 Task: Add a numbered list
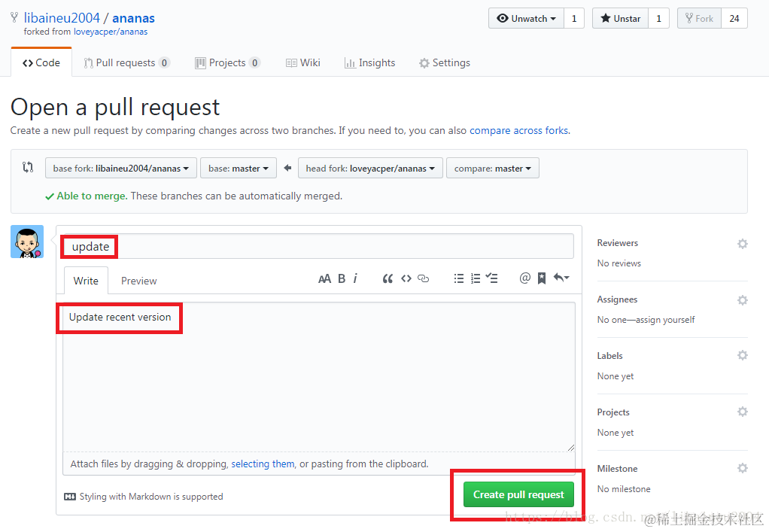476,278
